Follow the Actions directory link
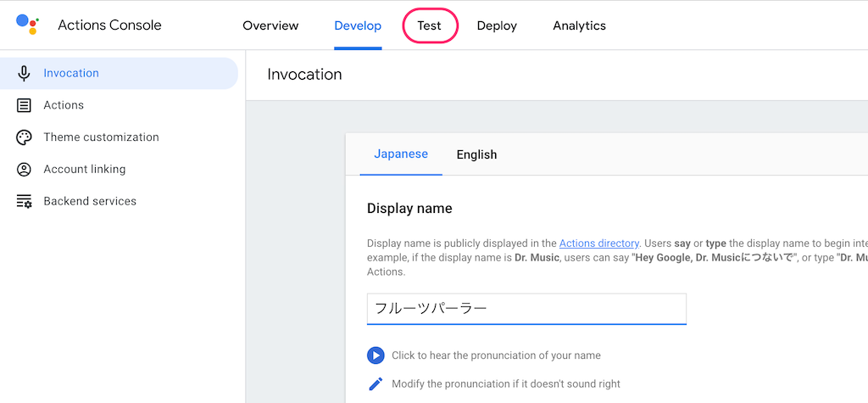This screenshot has height=403, width=868. tap(599, 243)
